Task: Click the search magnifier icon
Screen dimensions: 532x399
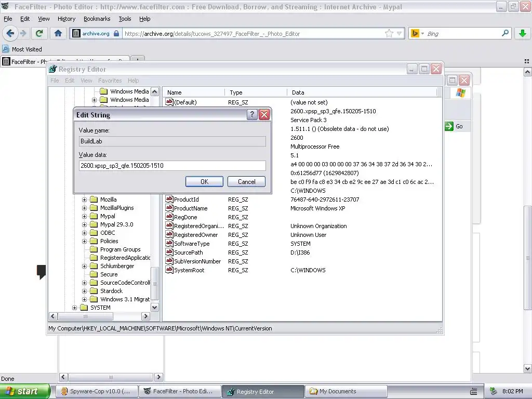Action: click(505, 33)
